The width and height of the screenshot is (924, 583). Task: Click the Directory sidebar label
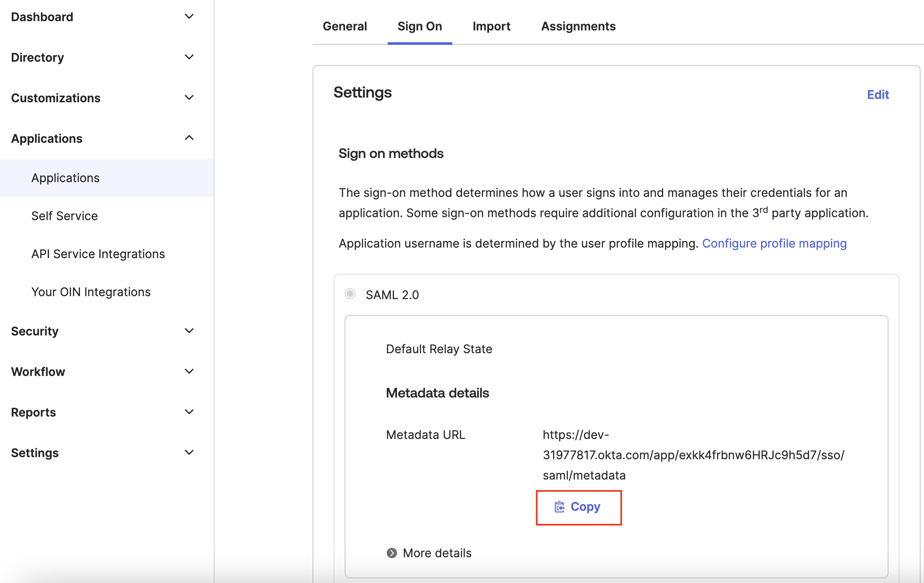pos(38,57)
